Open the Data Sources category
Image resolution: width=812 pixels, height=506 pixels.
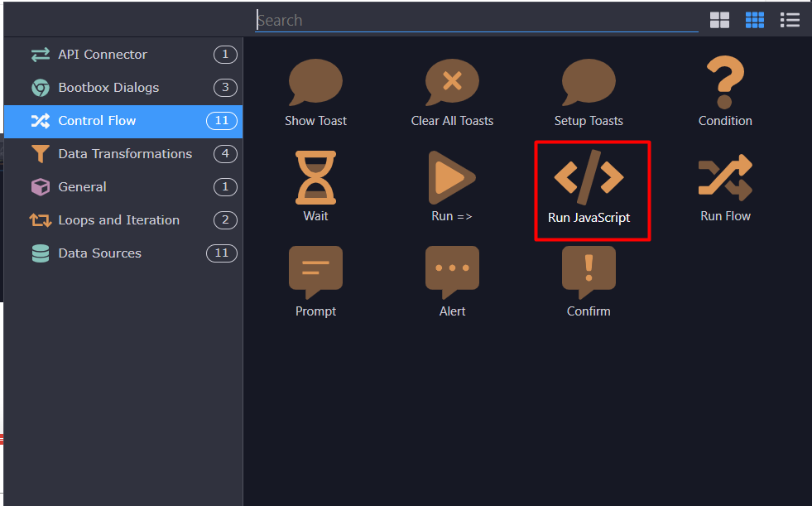tap(123, 253)
